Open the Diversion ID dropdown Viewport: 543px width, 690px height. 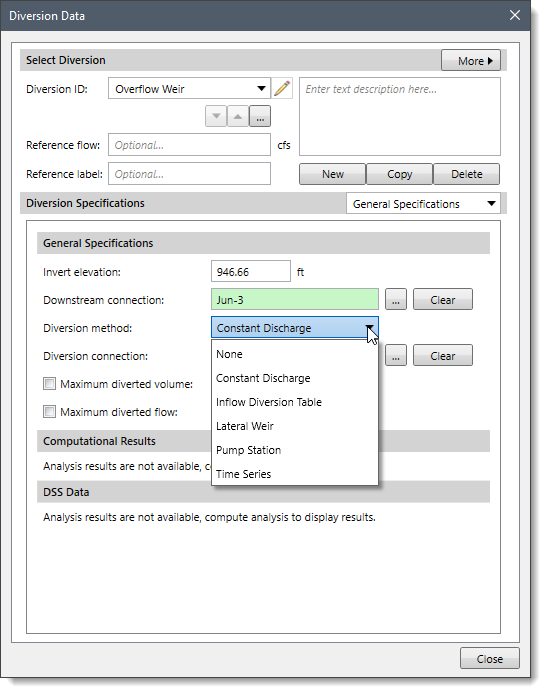(189, 88)
